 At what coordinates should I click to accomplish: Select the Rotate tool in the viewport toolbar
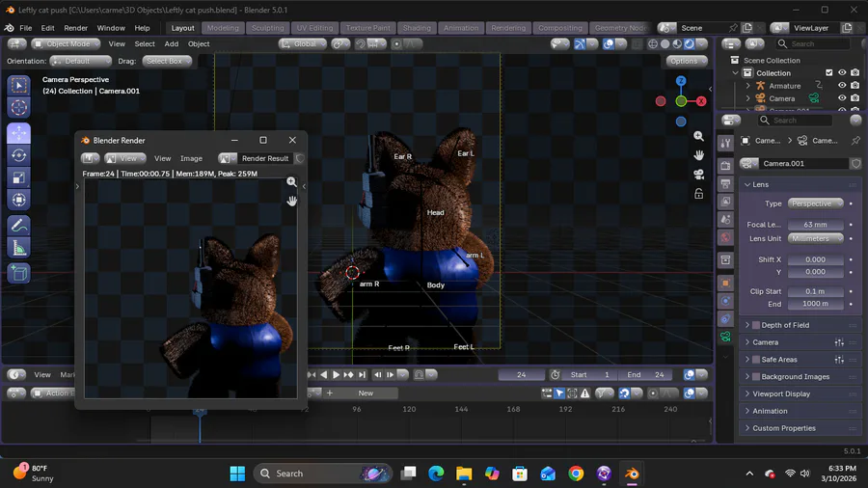18,155
